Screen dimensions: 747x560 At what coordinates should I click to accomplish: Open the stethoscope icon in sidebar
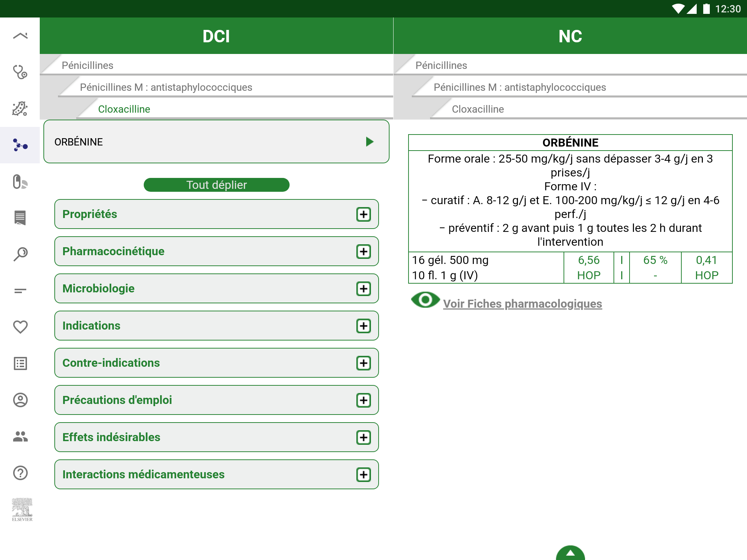point(20,72)
